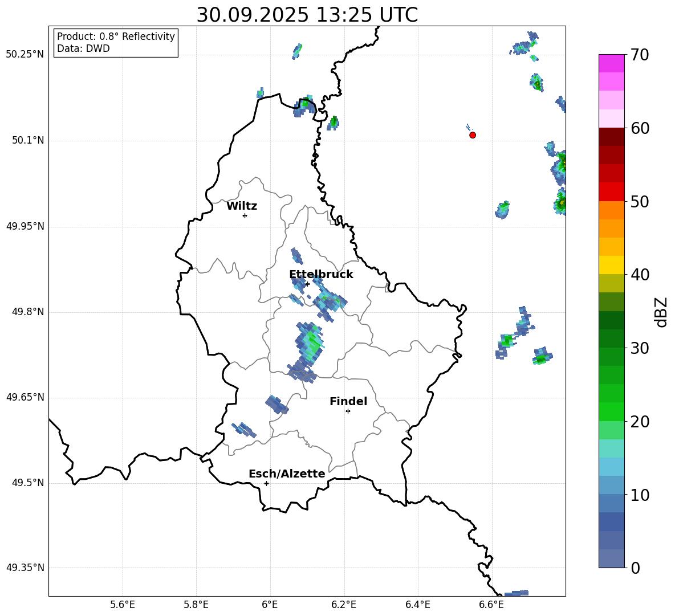Click the 5.6°E longitude label

pos(123,605)
